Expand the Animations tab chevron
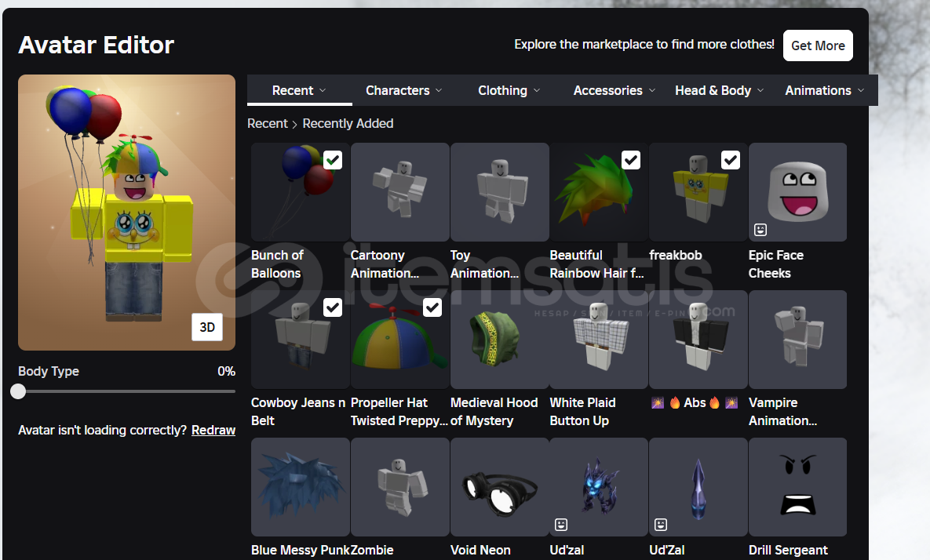Viewport: 930px width, 560px height. [x=861, y=91]
